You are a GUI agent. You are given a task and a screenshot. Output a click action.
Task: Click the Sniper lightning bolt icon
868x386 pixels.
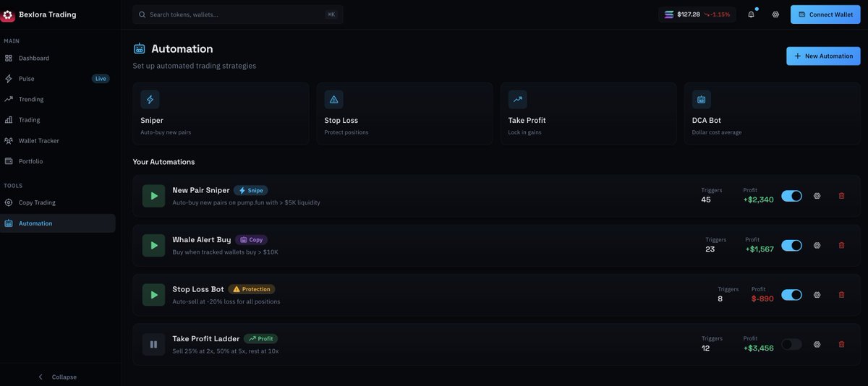point(150,100)
